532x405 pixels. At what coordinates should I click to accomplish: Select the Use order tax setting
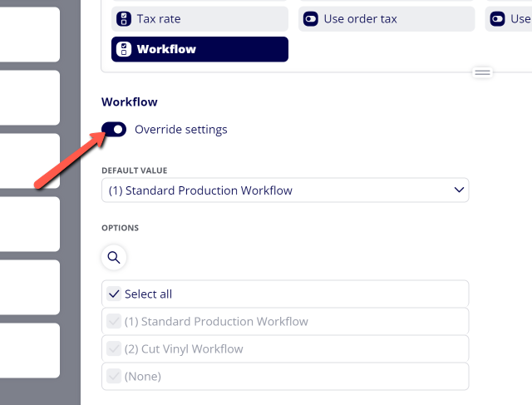[387, 19]
